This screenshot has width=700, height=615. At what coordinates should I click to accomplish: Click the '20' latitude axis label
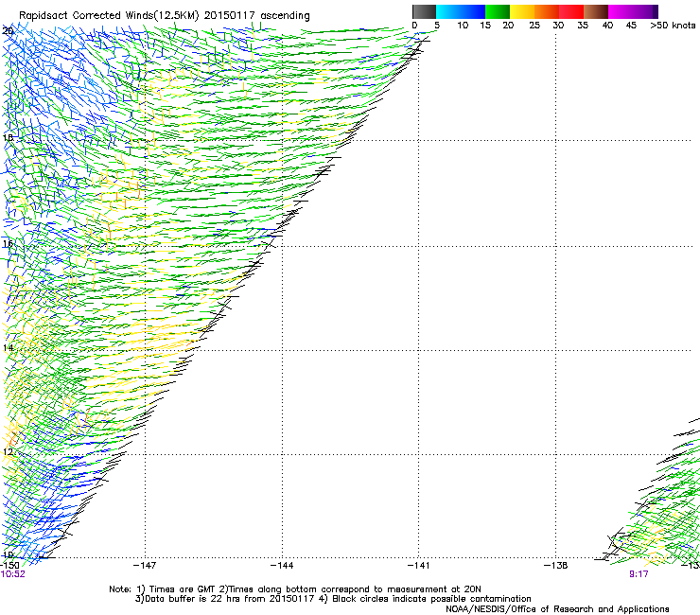click(8, 31)
